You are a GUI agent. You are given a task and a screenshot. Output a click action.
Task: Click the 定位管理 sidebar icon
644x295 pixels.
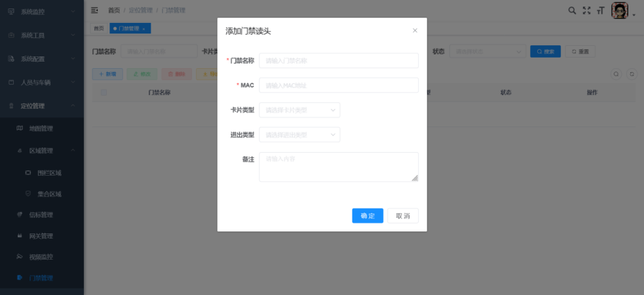[12, 106]
